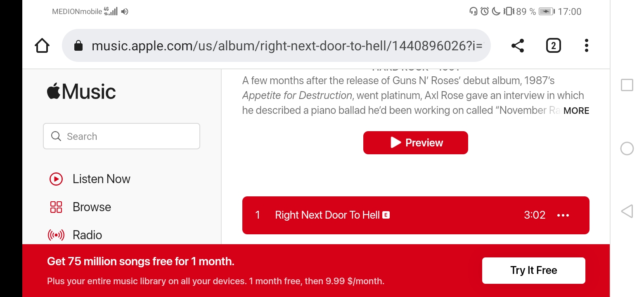
Task: Tap the padlock site security icon
Action: (78, 46)
